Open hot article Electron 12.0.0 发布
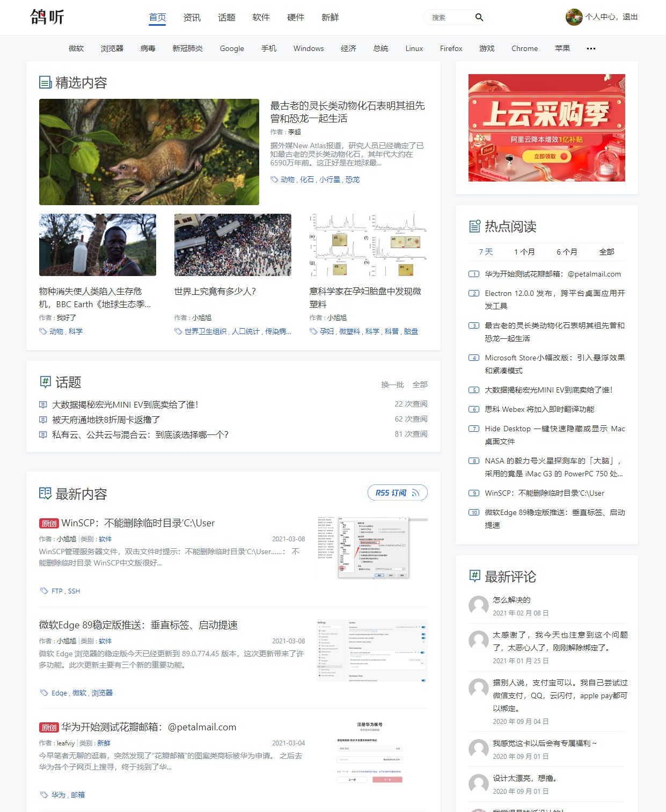Viewport: 666px width, 812px height. 555,300
